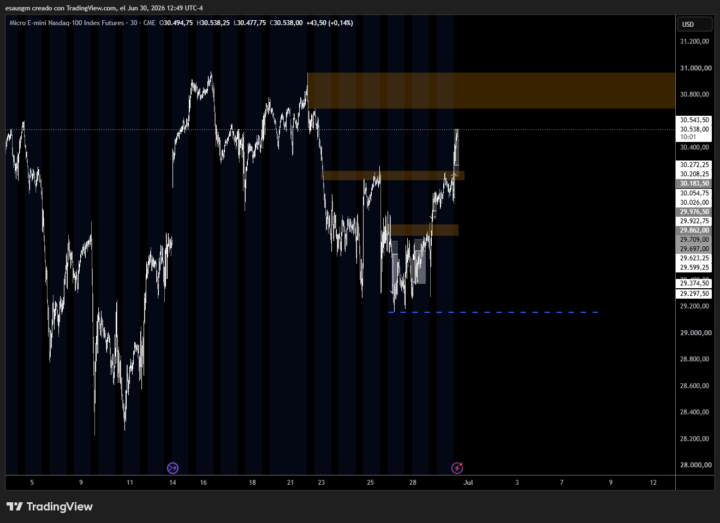Click the 29.000,00 price axis level
720x523 pixels.
pyautogui.click(x=695, y=332)
